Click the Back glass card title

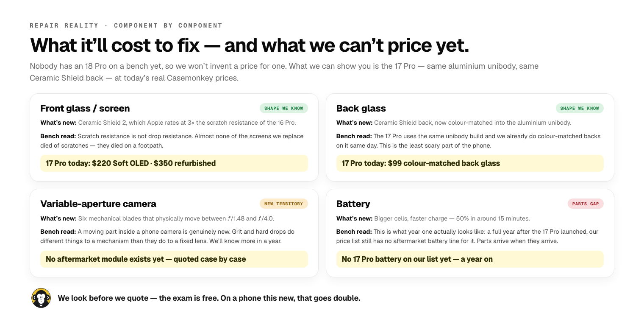(x=361, y=108)
